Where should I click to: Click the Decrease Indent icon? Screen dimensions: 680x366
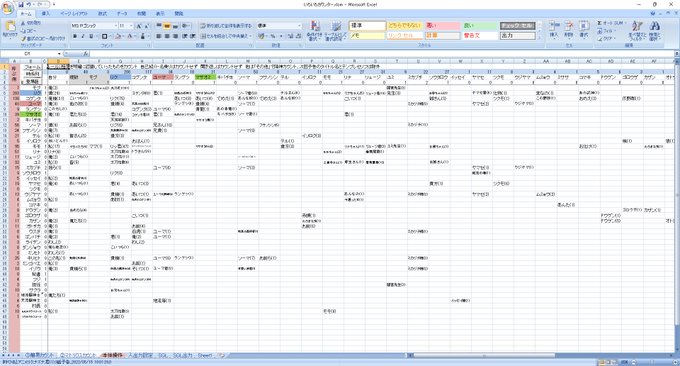[185, 36]
